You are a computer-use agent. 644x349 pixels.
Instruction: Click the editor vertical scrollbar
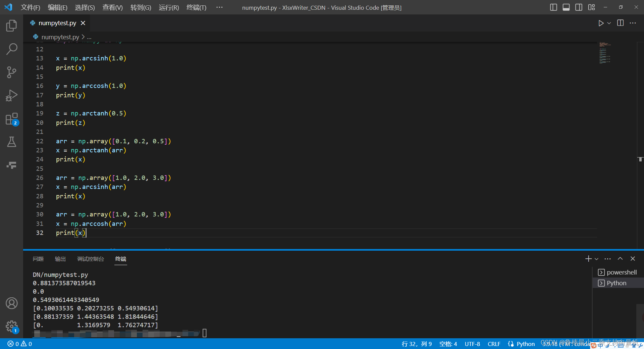pyautogui.click(x=640, y=145)
